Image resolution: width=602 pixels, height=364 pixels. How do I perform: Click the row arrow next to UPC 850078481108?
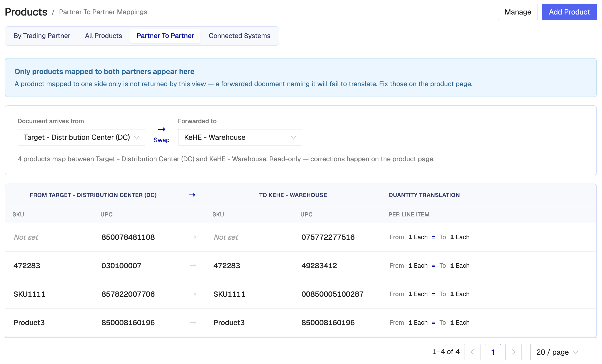coord(193,237)
